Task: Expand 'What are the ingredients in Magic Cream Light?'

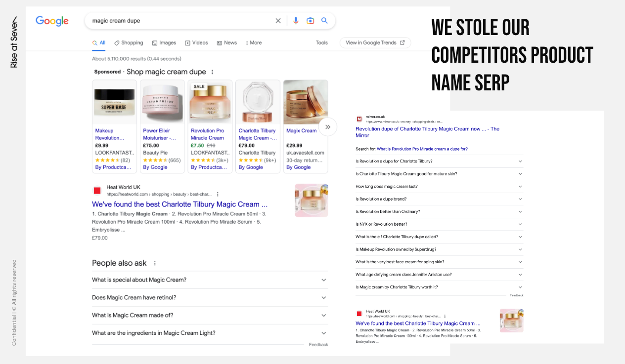Action: tap(210, 333)
